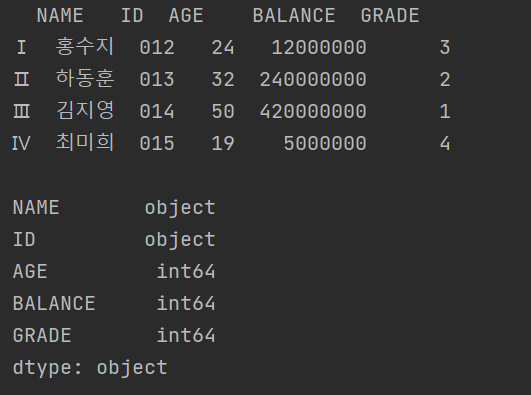This screenshot has width=531, height=395.
Task: Click balance value 240000000
Action: (x=313, y=80)
